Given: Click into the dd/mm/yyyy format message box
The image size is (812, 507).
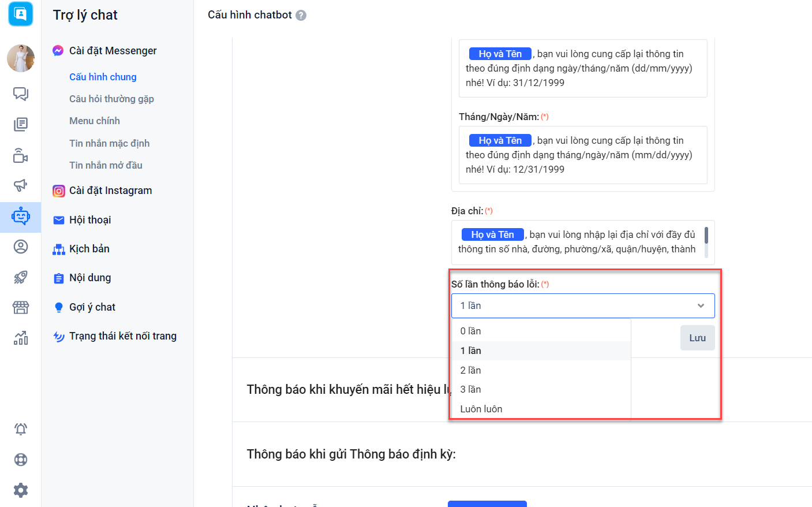Looking at the screenshot, I should point(583,68).
